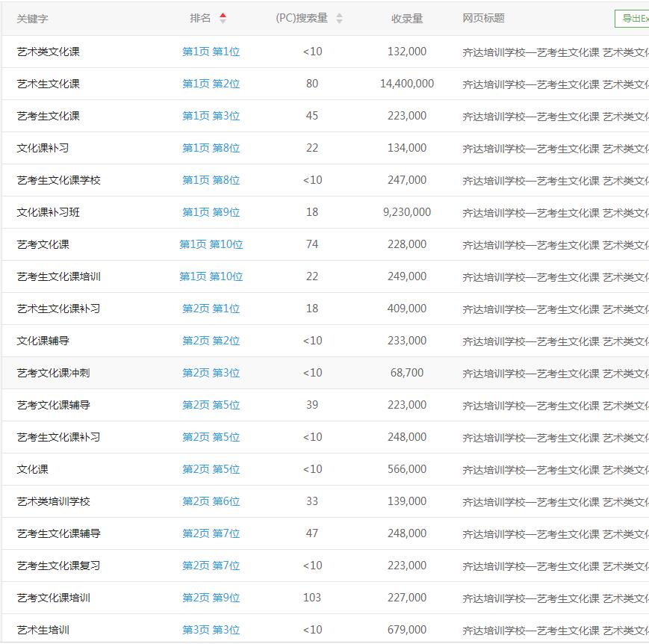The width and height of the screenshot is (649, 644).
Task: Click the 网页标题 column header
Action: (x=483, y=19)
